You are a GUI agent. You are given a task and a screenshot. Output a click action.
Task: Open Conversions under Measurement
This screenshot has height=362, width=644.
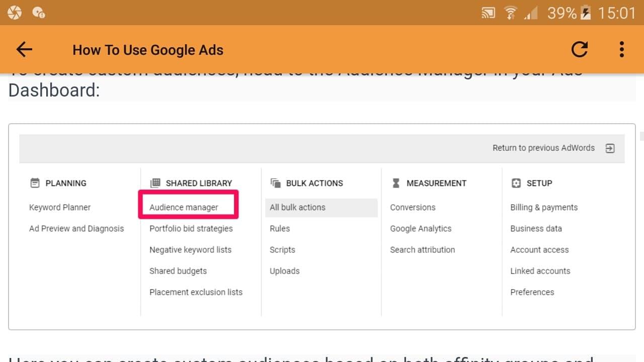(413, 207)
